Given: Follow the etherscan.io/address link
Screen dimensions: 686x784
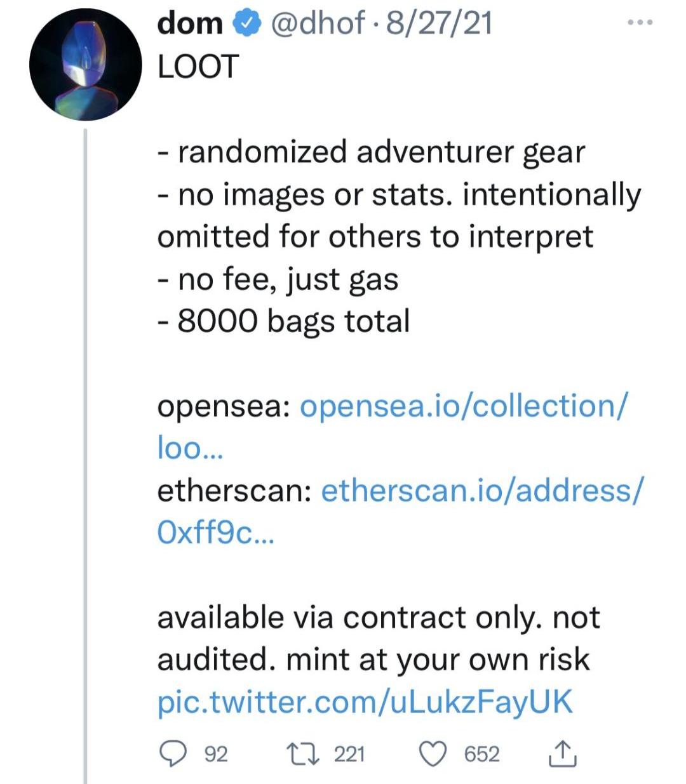Looking at the screenshot, I should point(481,491).
